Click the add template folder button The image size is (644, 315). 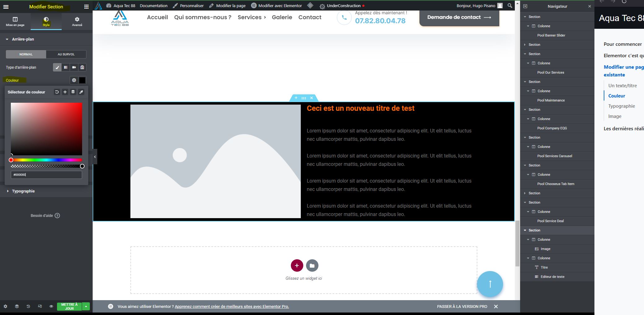point(312,265)
